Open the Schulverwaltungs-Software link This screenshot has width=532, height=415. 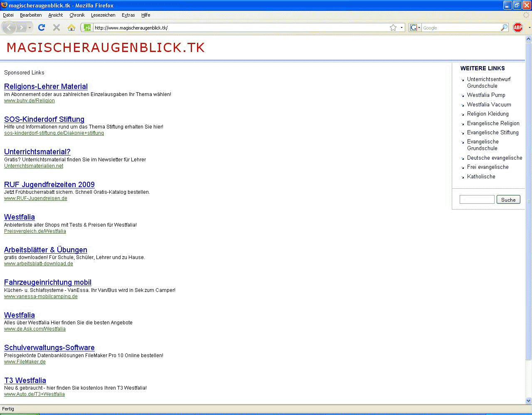[x=49, y=348]
